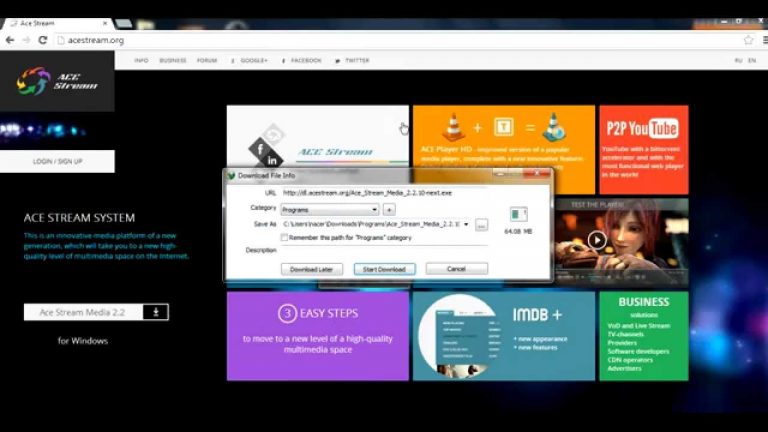This screenshot has width=768, height=432.
Task: Click the file type icon above 64.08 MB
Action: point(518,214)
